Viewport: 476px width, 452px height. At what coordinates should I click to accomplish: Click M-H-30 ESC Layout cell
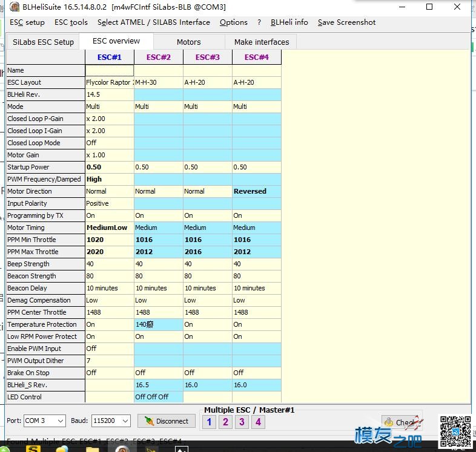[x=159, y=82]
